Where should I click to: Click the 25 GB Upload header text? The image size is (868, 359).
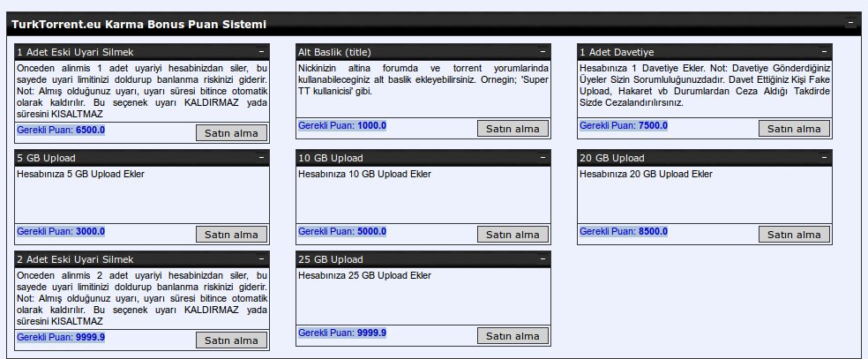pos(331,259)
